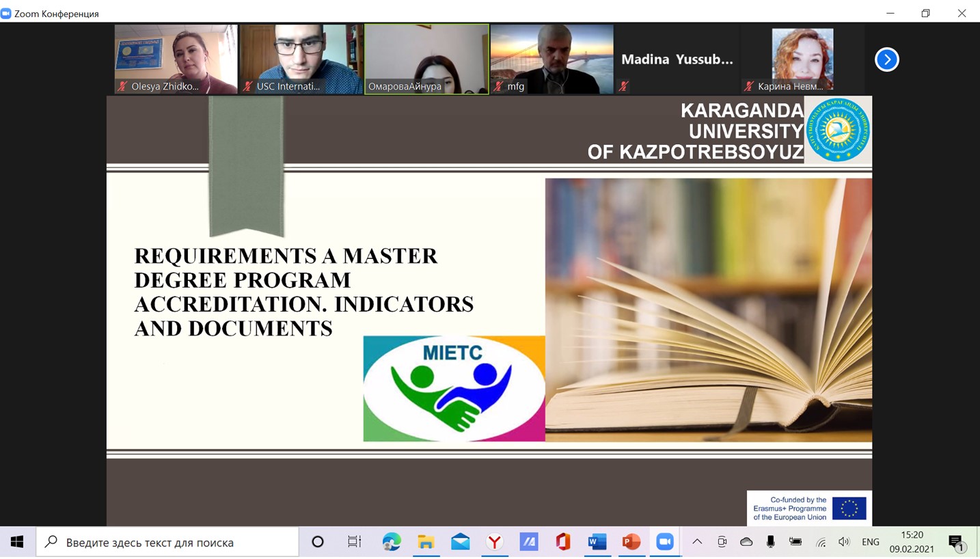Screen dimensions: 980x559
Task: Open the Task View button
Action: pos(354,542)
